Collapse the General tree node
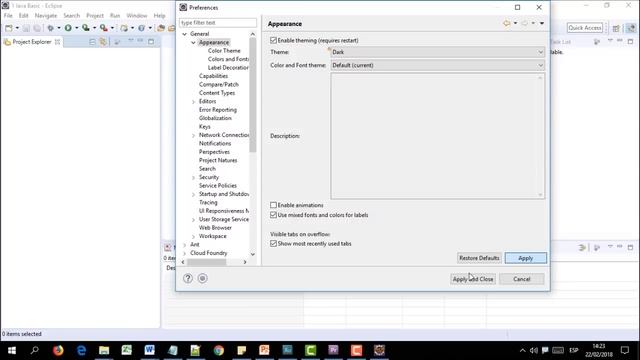Viewport: 640px width, 360px height. click(184, 34)
